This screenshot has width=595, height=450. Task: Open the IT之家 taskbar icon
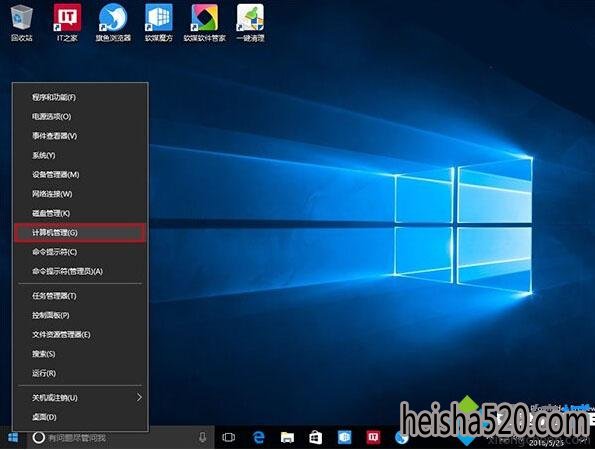(373, 437)
